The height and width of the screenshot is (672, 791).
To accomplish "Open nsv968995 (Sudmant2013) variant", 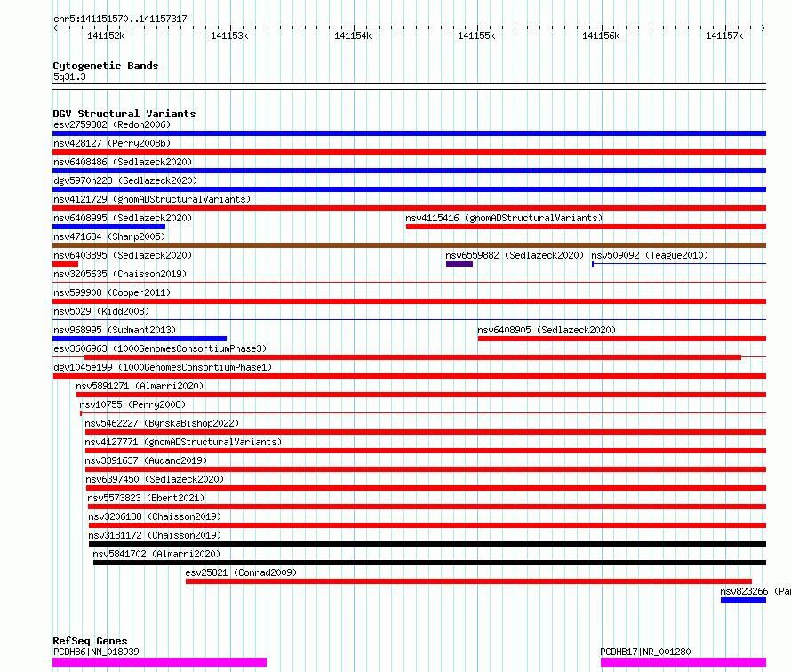I will [115, 330].
